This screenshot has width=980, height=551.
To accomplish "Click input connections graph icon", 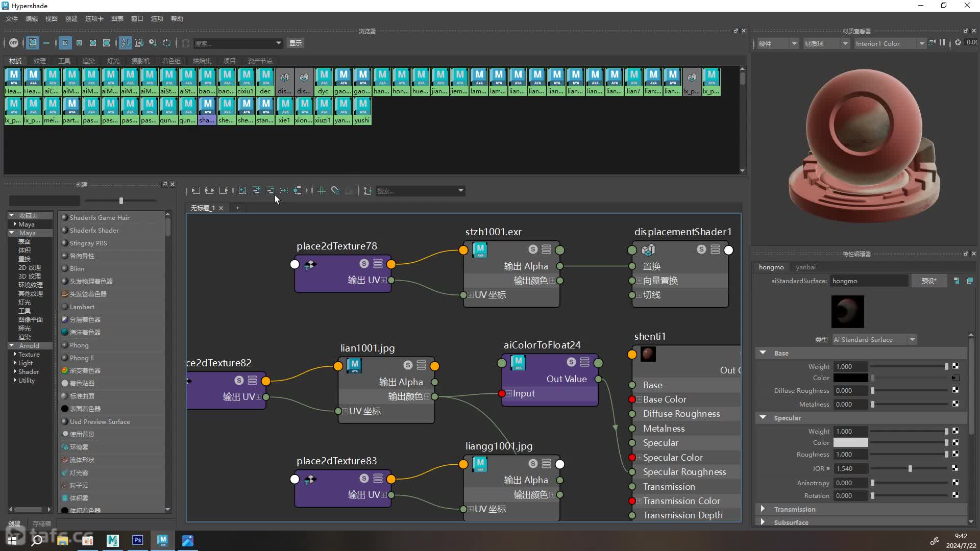I will coord(196,190).
